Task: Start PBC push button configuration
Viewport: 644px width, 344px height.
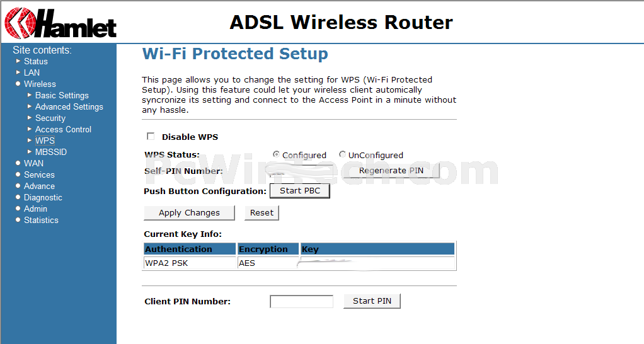Action: click(x=300, y=191)
